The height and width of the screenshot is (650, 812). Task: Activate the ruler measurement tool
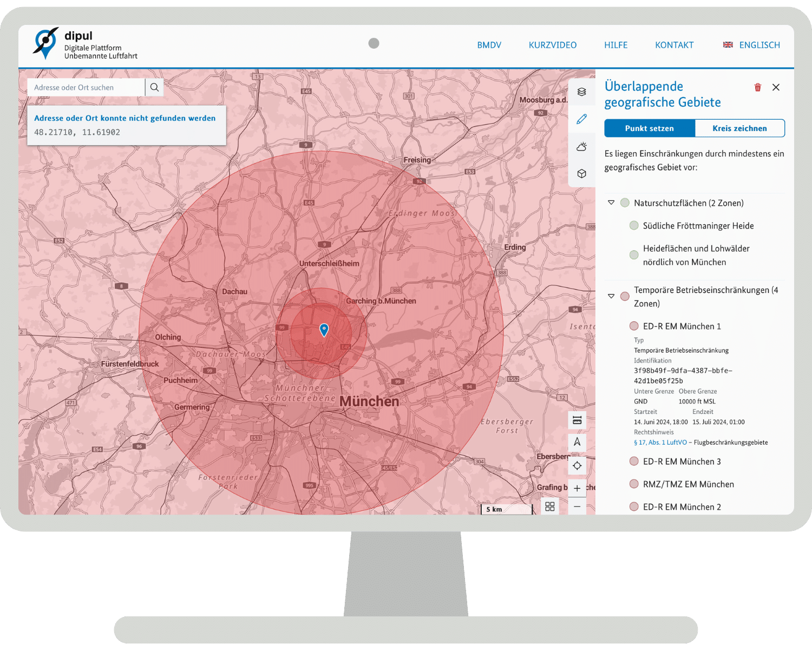(x=577, y=420)
